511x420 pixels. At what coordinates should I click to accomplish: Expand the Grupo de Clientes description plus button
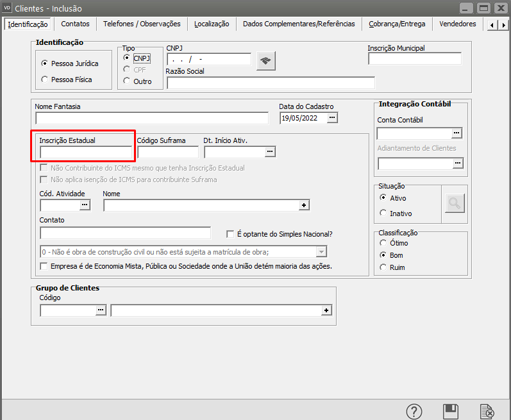[326, 310]
